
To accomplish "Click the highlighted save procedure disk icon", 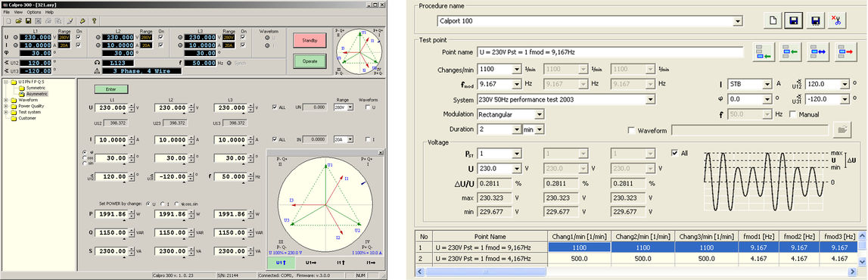I will 794,20.
